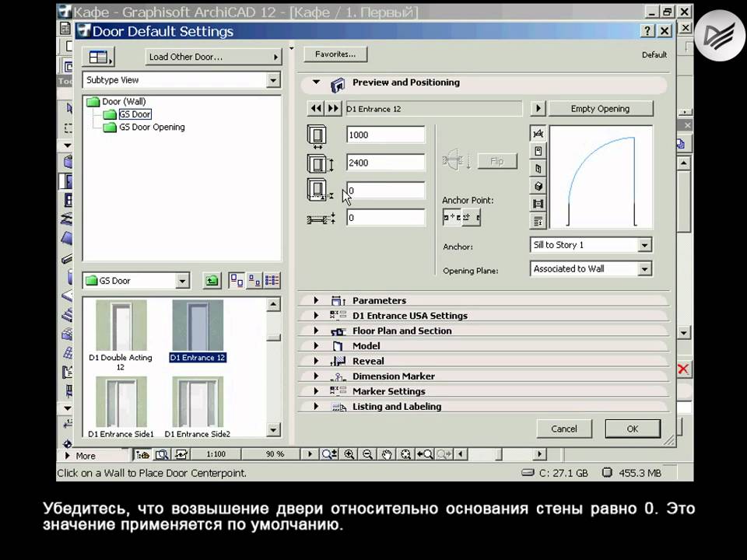Click the reveal depth icon
Image resolution: width=747 pixels, height=560 pixels.
[x=321, y=219]
